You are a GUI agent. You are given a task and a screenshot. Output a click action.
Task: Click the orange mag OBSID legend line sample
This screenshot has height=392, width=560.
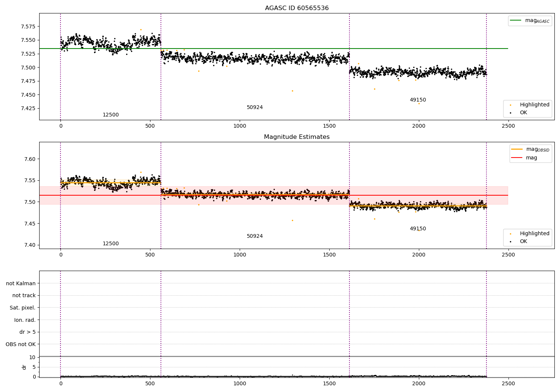point(517,149)
